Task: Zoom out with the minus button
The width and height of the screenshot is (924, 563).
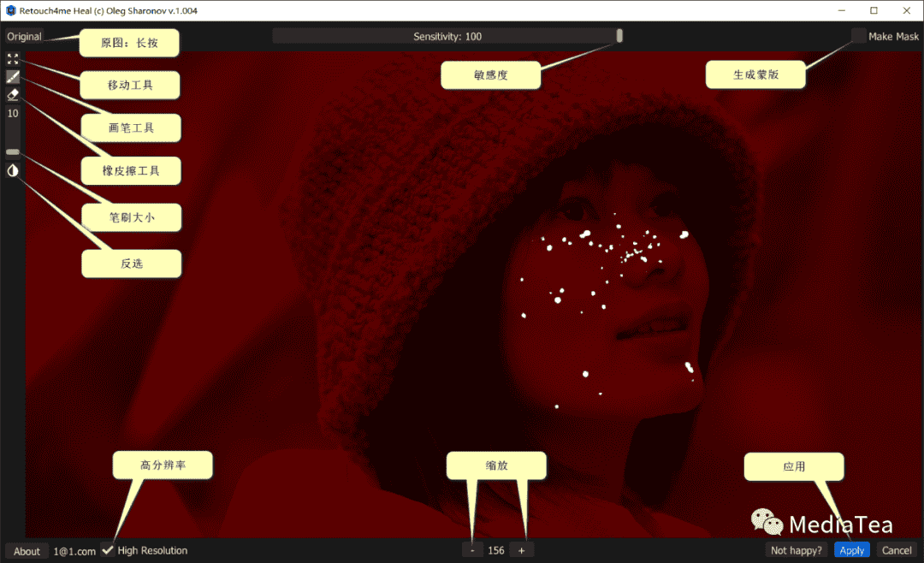Action: [472, 550]
